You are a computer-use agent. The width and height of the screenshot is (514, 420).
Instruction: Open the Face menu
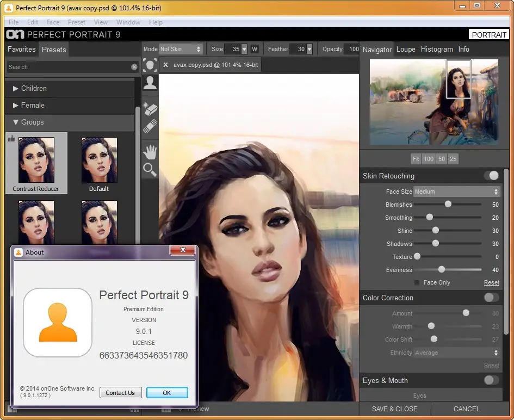click(53, 22)
